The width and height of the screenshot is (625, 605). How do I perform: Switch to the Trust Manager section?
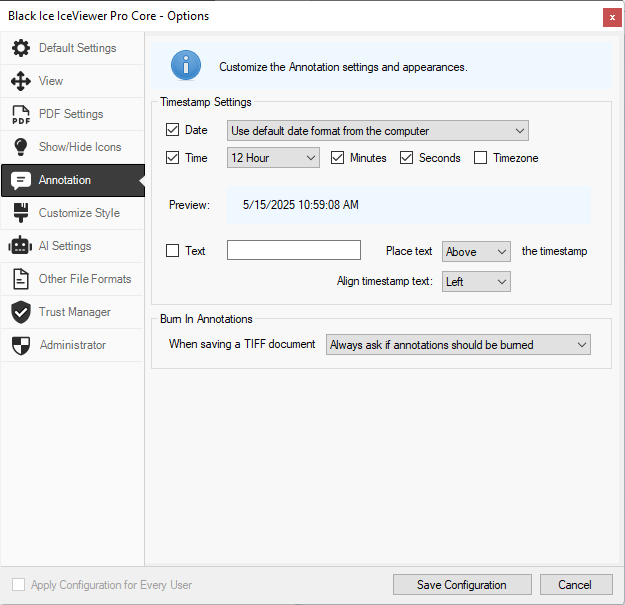72,312
